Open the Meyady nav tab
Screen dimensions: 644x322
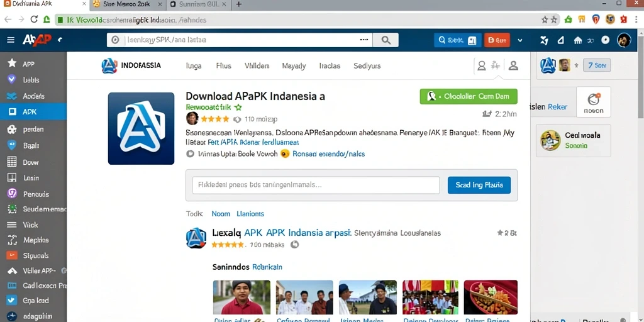[294, 65]
